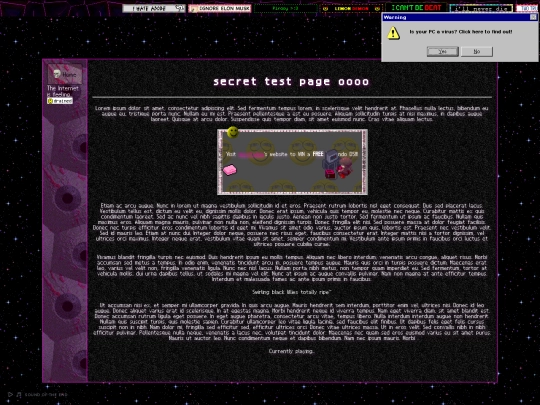The width and height of the screenshot is (540, 405).
Task: Click the 'Is your PC a virus?' message
Action: (x=460, y=32)
